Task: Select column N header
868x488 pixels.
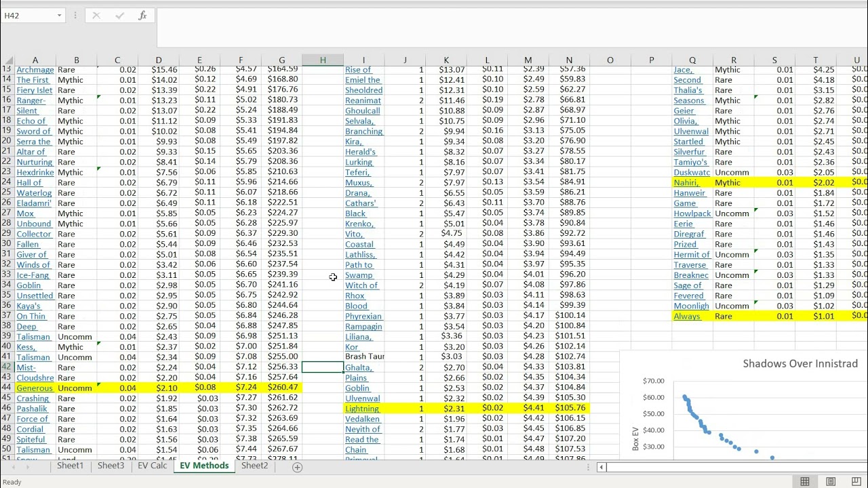Action: pyautogui.click(x=569, y=60)
